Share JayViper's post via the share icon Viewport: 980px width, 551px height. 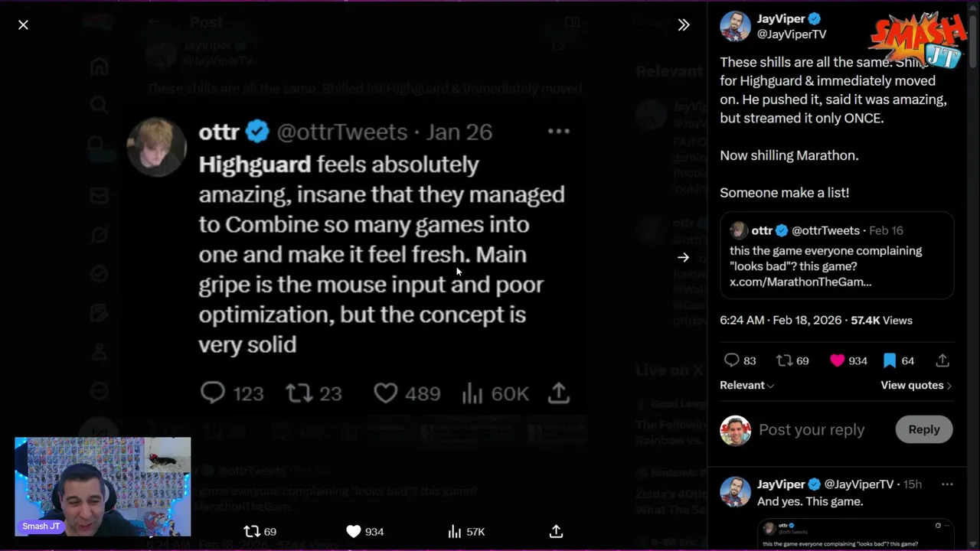[942, 360]
